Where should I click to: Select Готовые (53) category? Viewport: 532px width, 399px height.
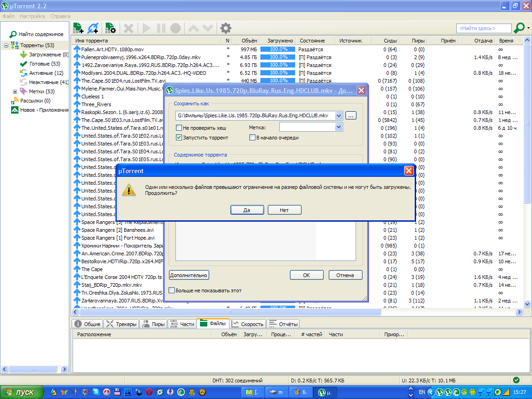(40, 64)
